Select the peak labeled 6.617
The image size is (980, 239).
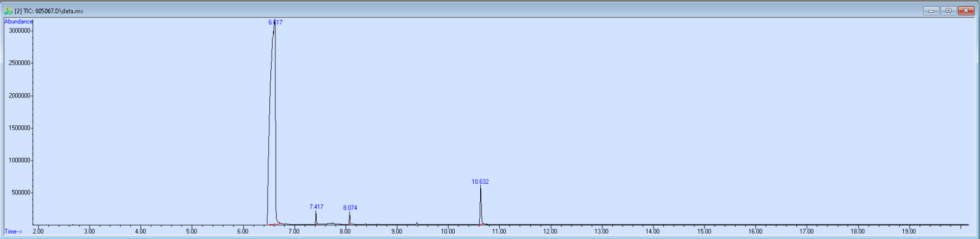pos(275,22)
